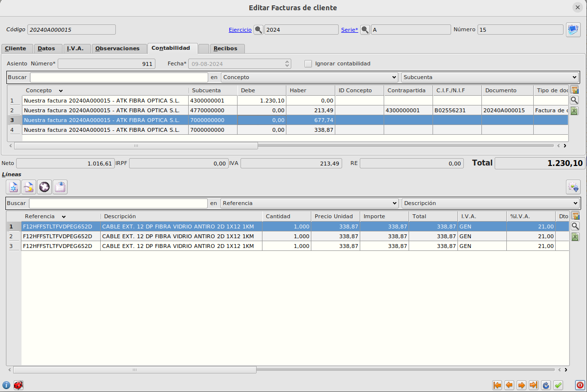587x392 pixels.
Task: Click the blue reload/accept-and-continue icon
Action: point(546,385)
